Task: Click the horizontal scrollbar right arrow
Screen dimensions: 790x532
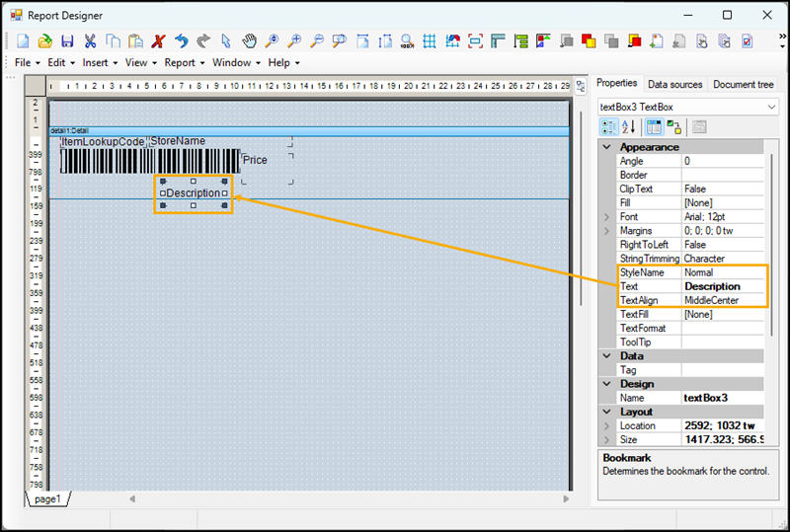Action: tap(566, 498)
